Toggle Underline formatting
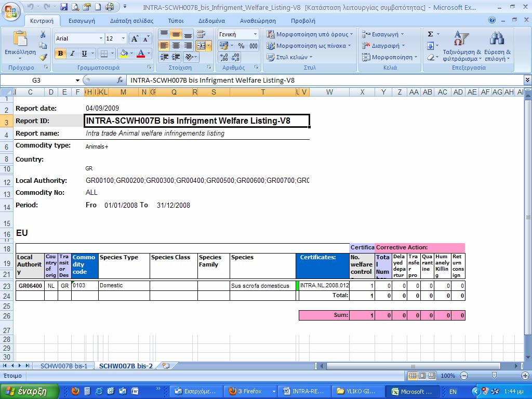 [x=84, y=54]
